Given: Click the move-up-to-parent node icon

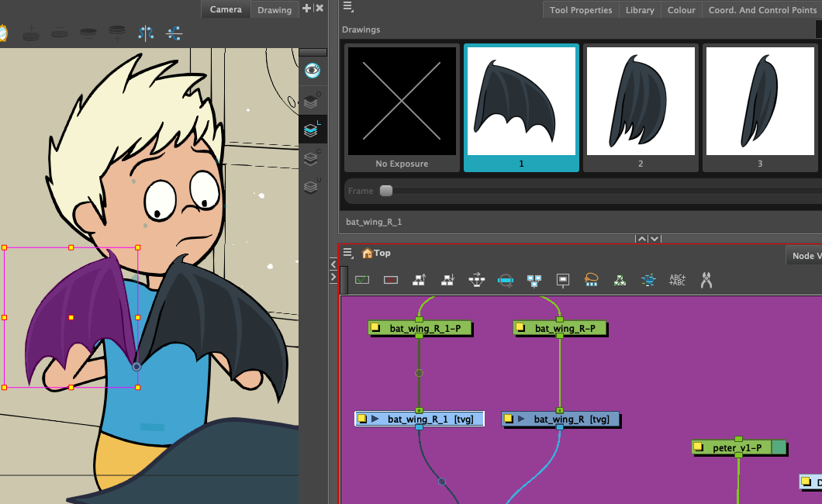Looking at the screenshot, I should point(419,280).
